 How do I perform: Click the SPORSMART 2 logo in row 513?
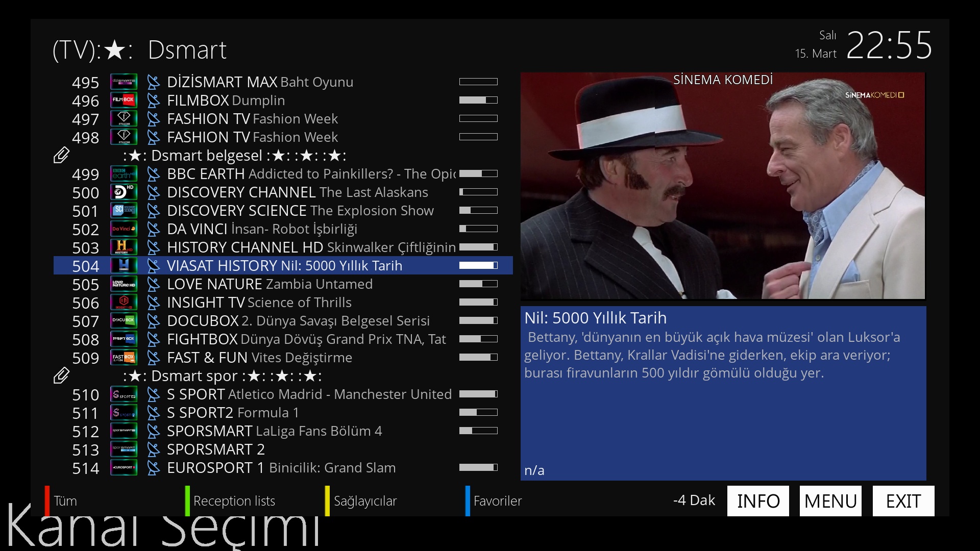click(x=124, y=449)
